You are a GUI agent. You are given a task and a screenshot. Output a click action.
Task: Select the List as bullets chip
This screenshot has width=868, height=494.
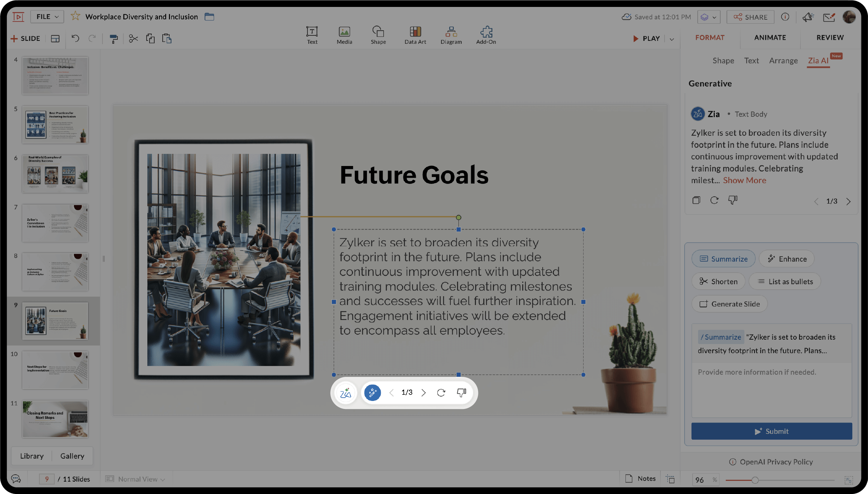click(x=785, y=281)
